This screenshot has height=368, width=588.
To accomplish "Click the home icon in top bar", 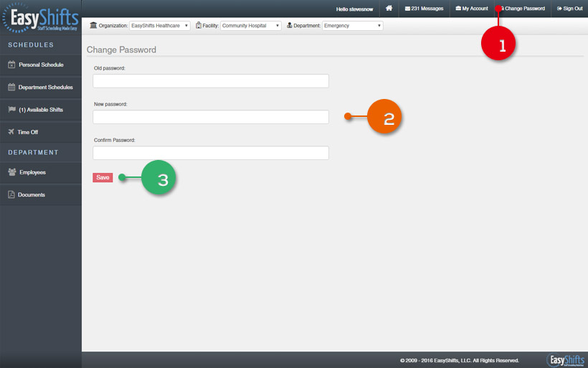I will [389, 9].
